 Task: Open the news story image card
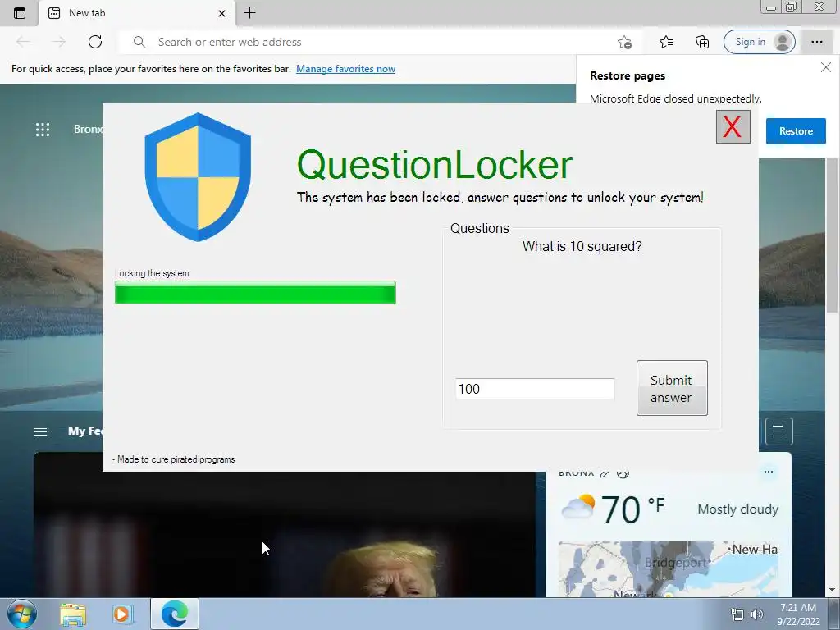pyautogui.click(x=285, y=534)
